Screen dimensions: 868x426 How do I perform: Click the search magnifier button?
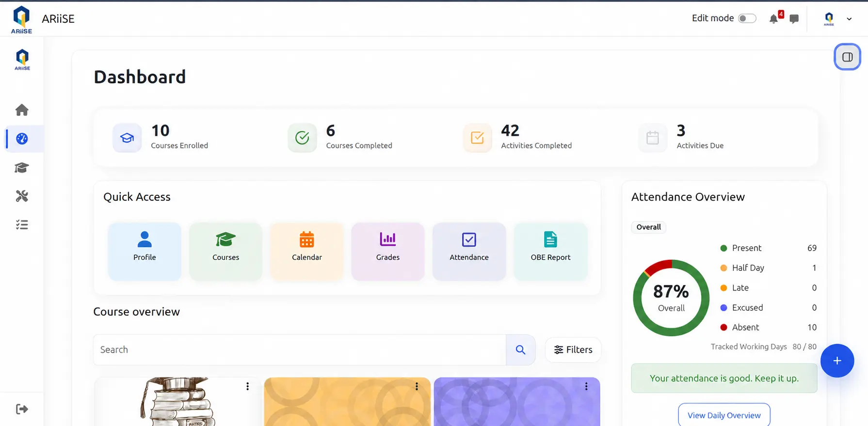(x=520, y=349)
